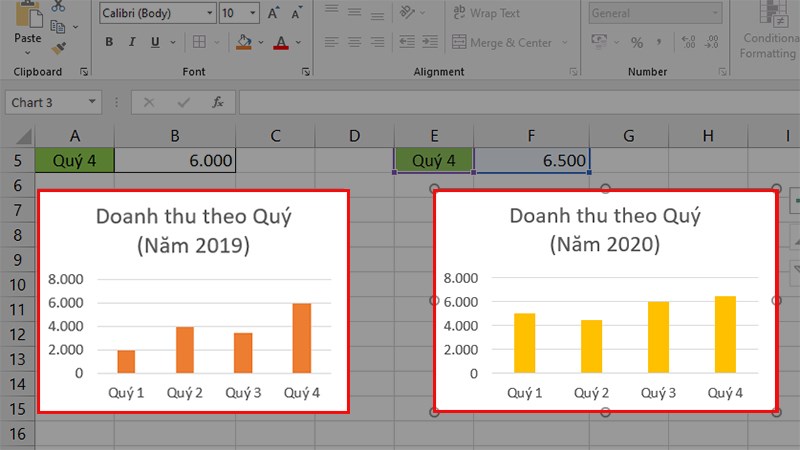
Task: Open the font size 10 dropdown
Action: (253, 13)
